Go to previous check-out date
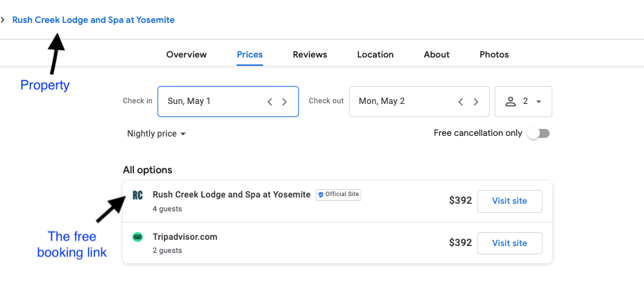Image resolution: width=644 pixels, height=298 pixels. click(461, 101)
